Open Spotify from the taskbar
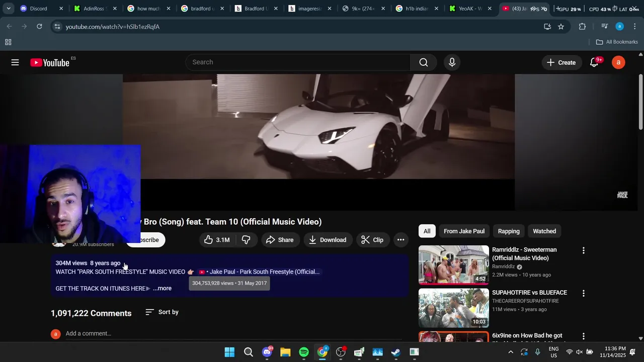The image size is (644, 362). click(x=304, y=352)
